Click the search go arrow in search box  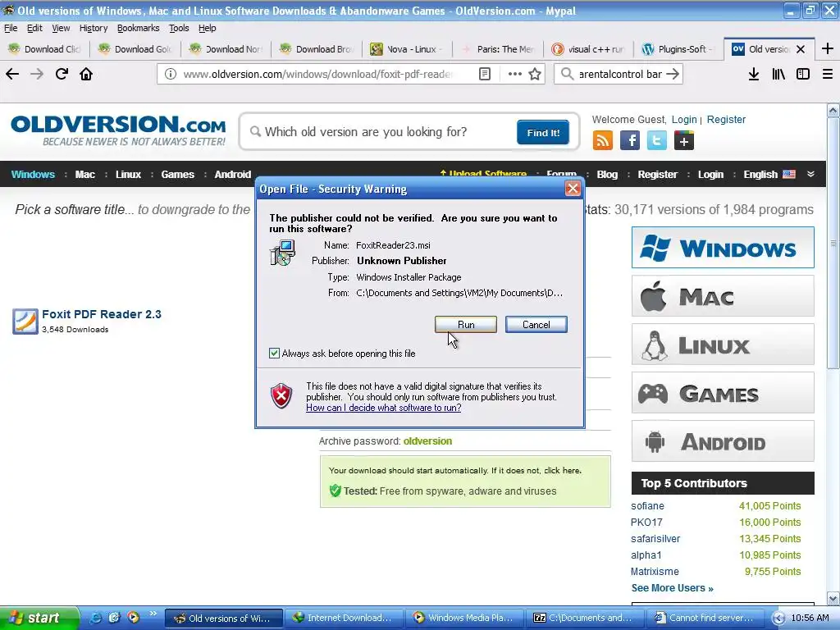coord(673,74)
